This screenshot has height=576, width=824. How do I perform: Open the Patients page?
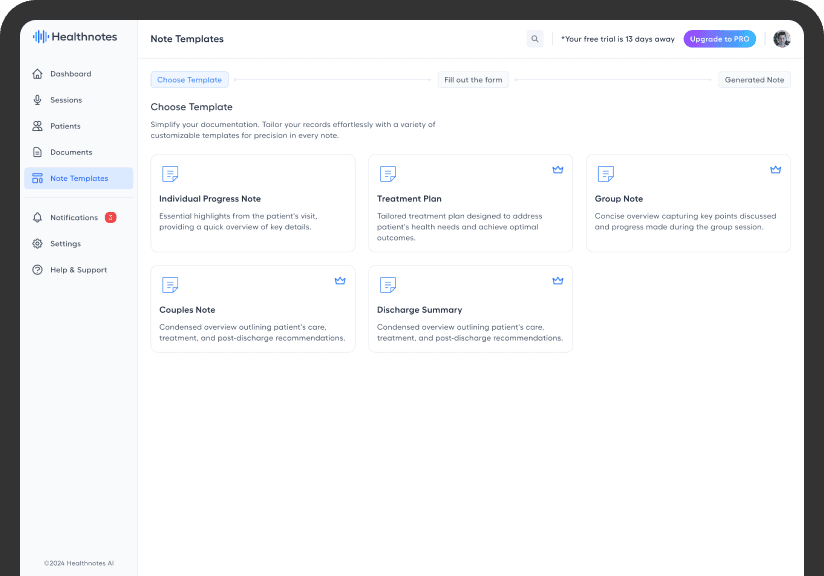pyautogui.click(x=65, y=126)
